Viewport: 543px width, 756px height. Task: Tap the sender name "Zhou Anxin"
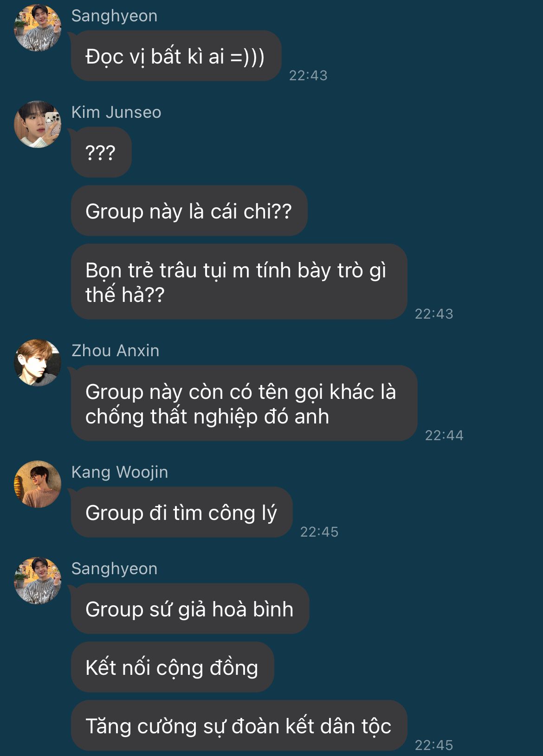click(x=115, y=351)
